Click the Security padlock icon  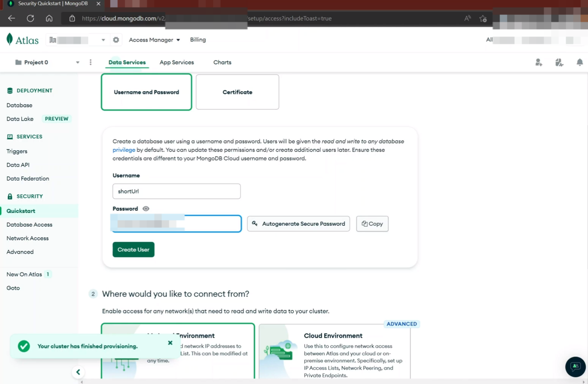pos(10,196)
